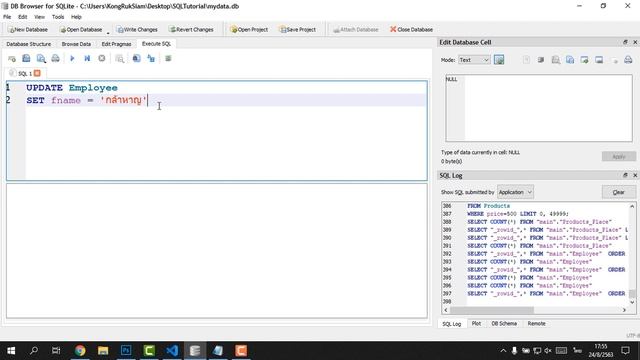
Task: Open a new SQL tab
Action: 12,59
